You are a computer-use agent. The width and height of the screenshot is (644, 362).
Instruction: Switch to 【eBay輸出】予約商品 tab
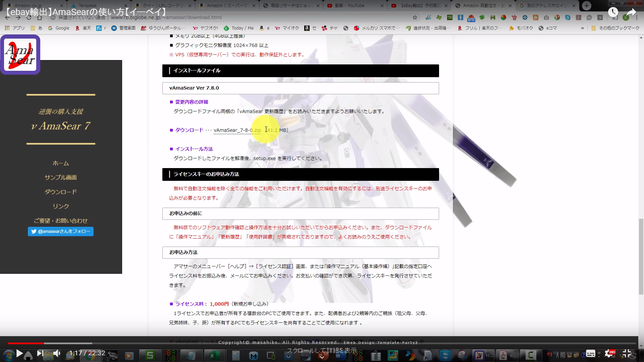pos(419,5)
